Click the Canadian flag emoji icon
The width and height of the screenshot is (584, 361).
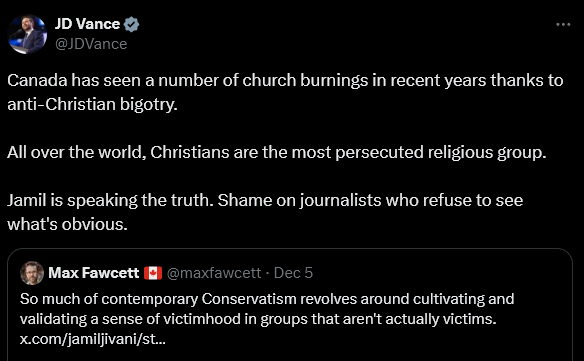[x=153, y=273]
